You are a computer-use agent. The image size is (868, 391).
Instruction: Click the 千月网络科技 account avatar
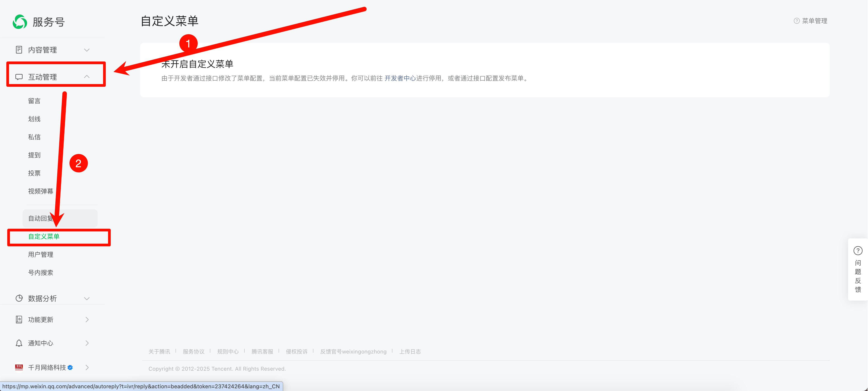pos(19,367)
